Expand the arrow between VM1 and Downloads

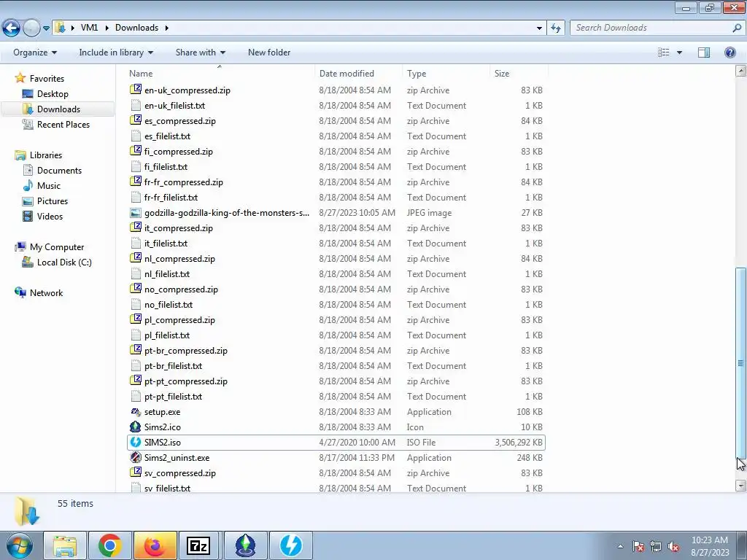[107, 28]
